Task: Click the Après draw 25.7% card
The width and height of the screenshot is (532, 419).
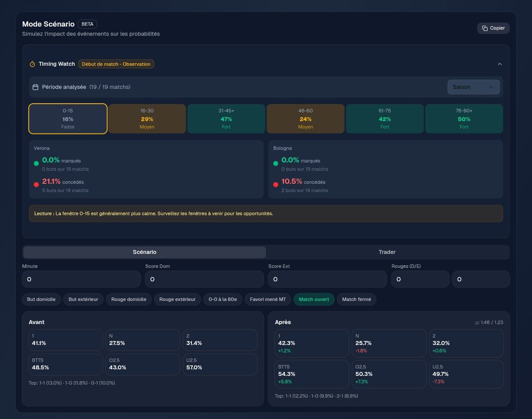Action: point(389,343)
